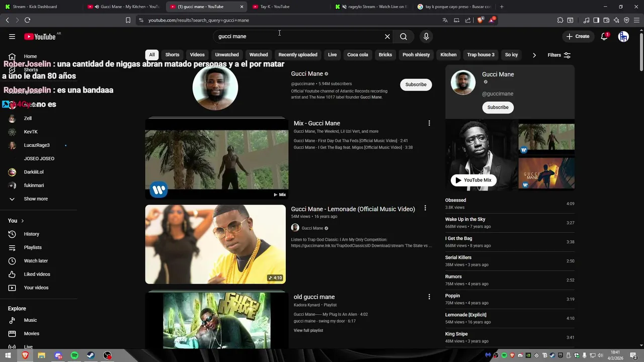Open Brave Rewards triangle icon
The height and width of the screenshot is (362, 644).
[x=492, y=20]
